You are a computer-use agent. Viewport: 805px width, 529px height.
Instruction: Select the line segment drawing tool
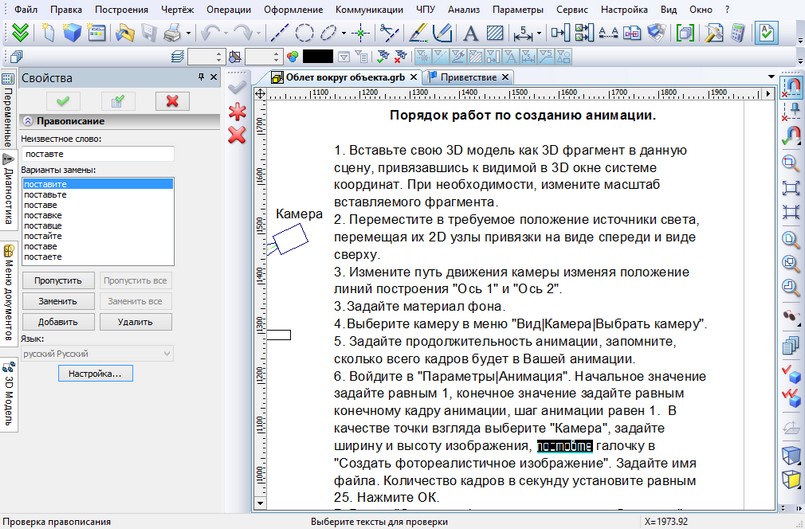[282, 33]
